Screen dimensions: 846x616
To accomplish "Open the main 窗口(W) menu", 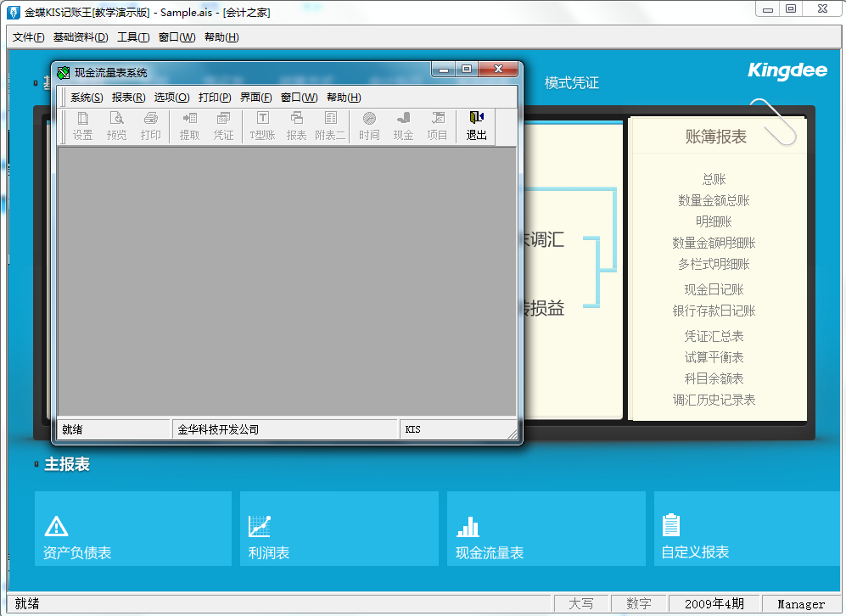I will click(x=177, y=37).
